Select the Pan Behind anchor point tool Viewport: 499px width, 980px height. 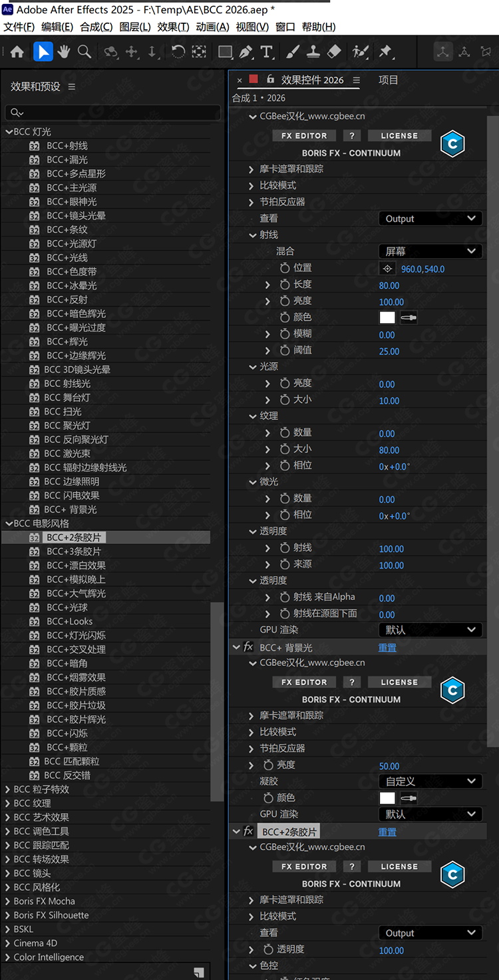click(x=199, y=52)
